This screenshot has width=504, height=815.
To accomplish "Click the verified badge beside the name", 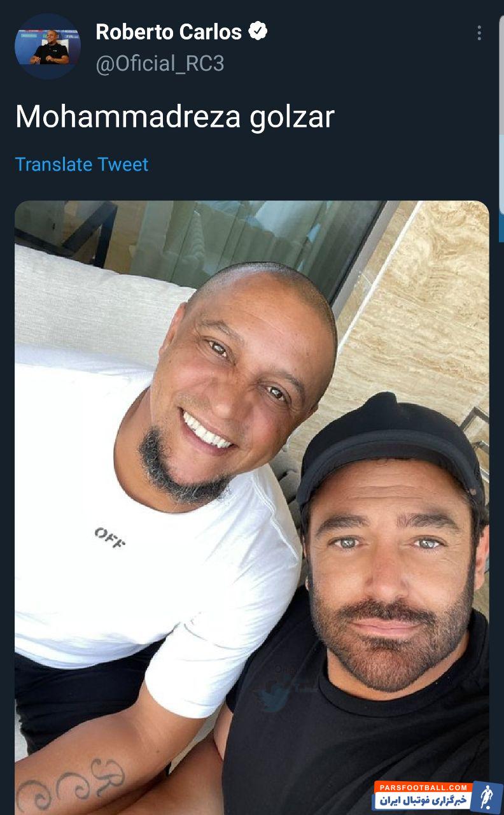I will 258,31.
